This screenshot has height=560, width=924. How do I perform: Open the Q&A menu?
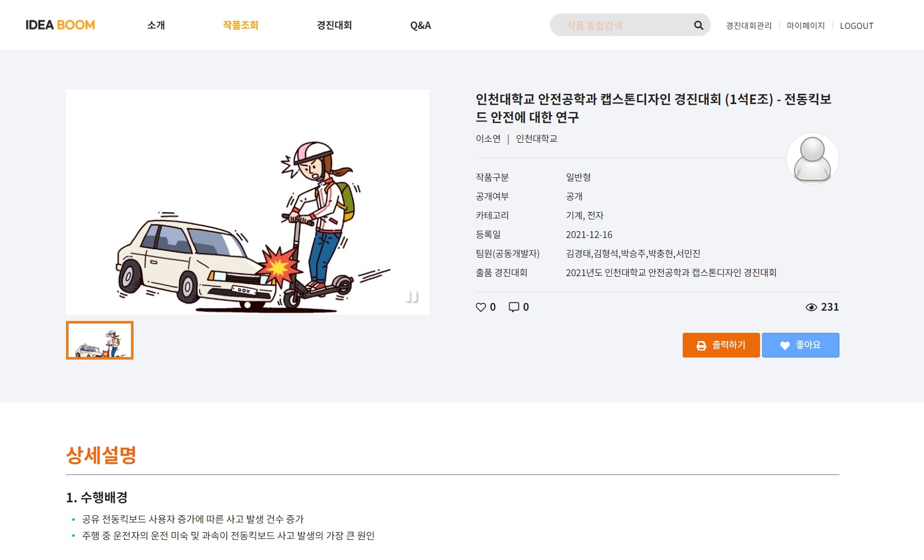pos(420,25)
